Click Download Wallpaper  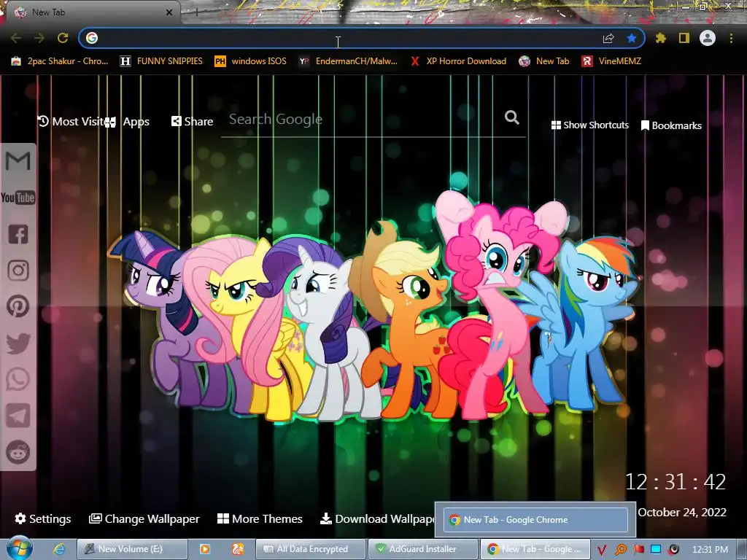point(377,518)
